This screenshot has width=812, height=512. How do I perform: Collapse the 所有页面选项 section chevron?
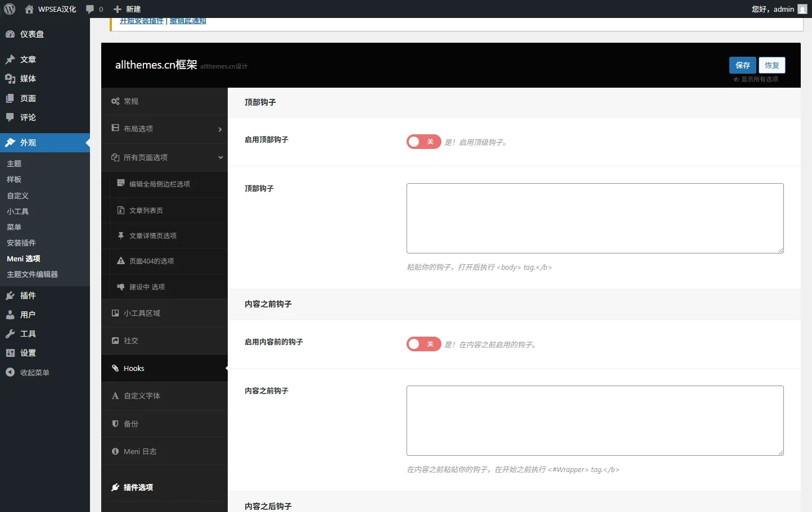pyautogui.click(x=220, y=157)
